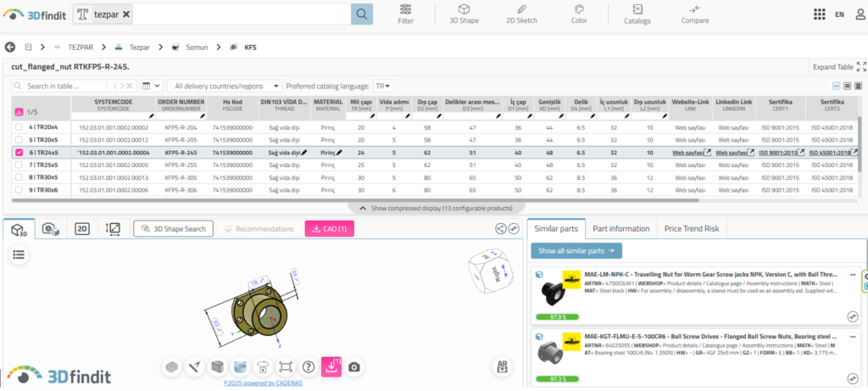Open Catalogs from the top toolbar
The image size is (868, 391).
637,14
